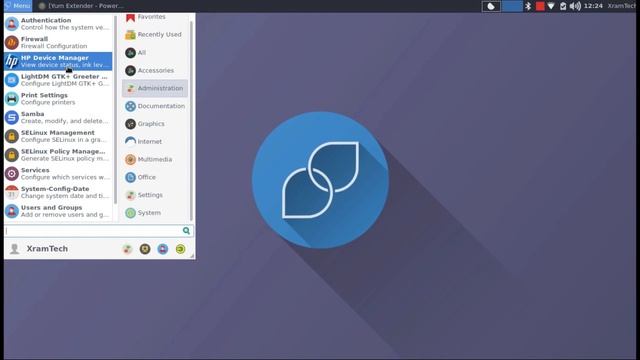Launch Users and Groups
Image resolution: width=640 pixels, height=360 pixels.
click(58, 211)
